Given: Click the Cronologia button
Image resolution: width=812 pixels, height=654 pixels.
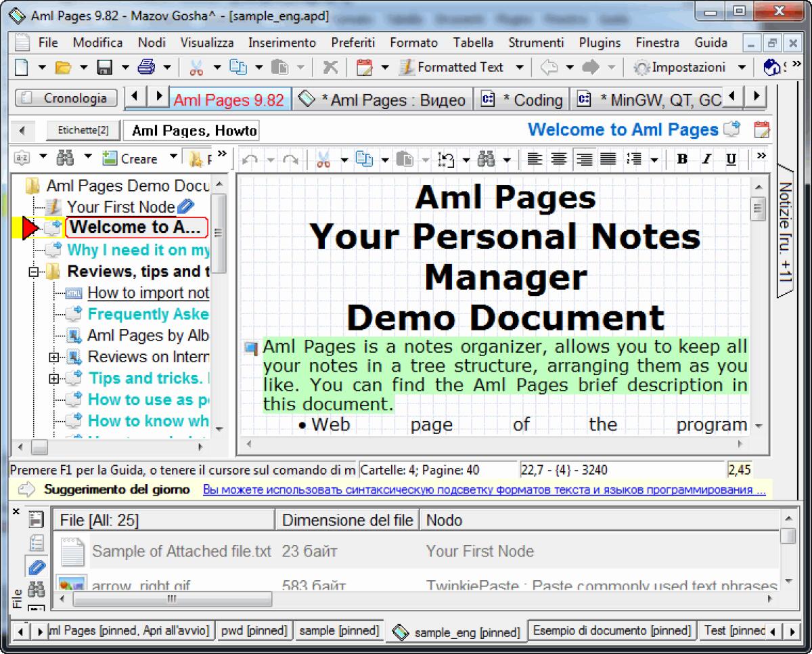Looking at the screenshot, I should tap(65, 98).
